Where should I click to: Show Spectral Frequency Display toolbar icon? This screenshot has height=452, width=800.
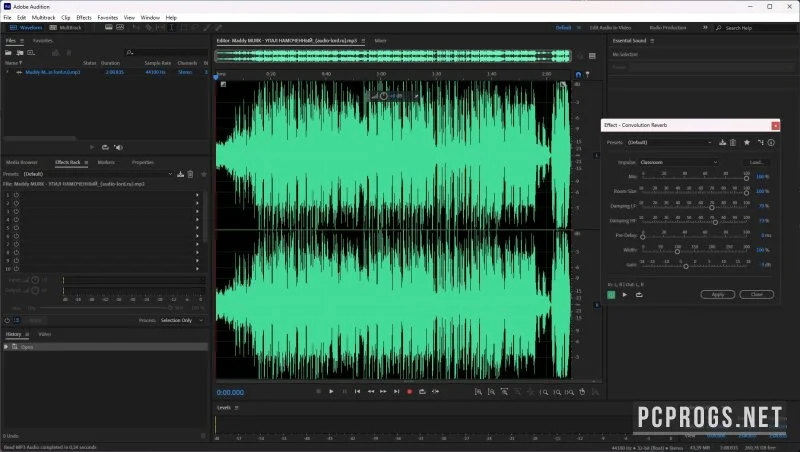click(109, 28)
